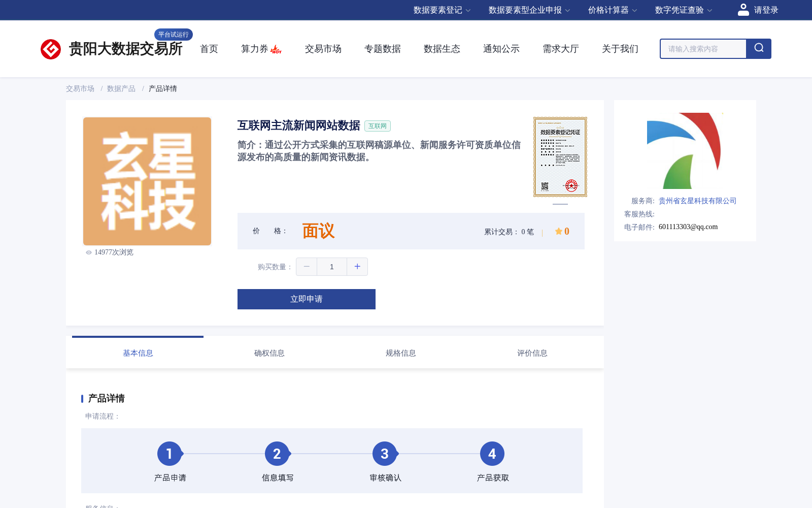This screenshot has height=508, width=812.
Task: Open provider link 贵州省玄星科技有限公司
Action: tap(697, 201)
